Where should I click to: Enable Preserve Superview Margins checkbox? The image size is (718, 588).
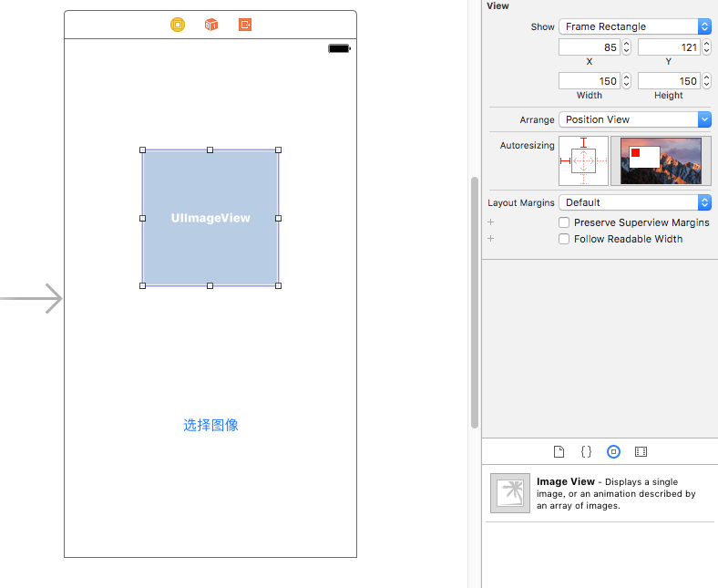(564, 222)
